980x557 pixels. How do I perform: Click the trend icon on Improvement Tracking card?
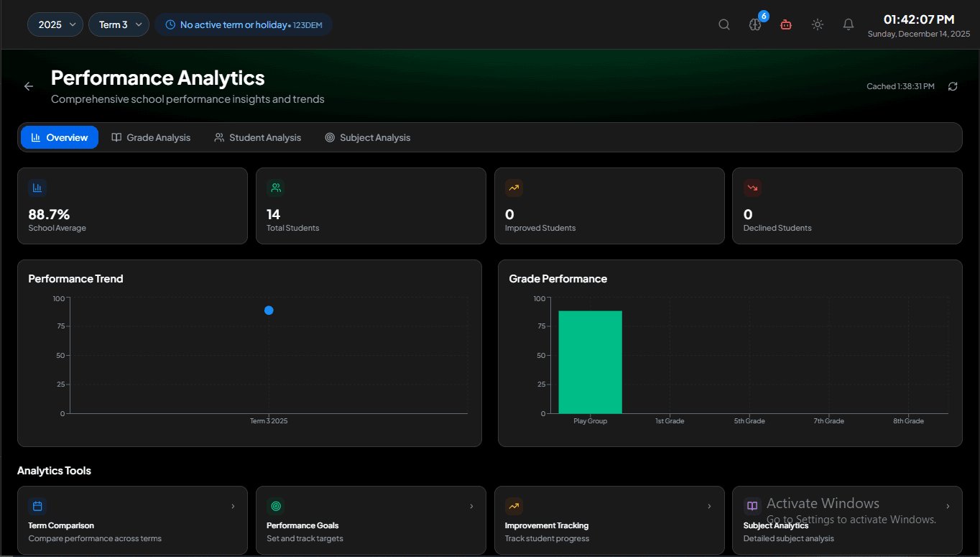click(514, 506)
